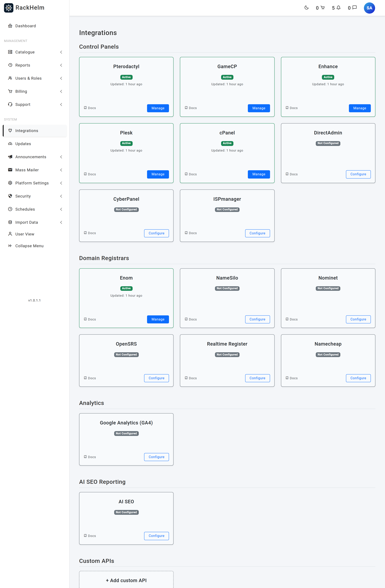Go to Dashboard in the sidebar

coord(35,26)
